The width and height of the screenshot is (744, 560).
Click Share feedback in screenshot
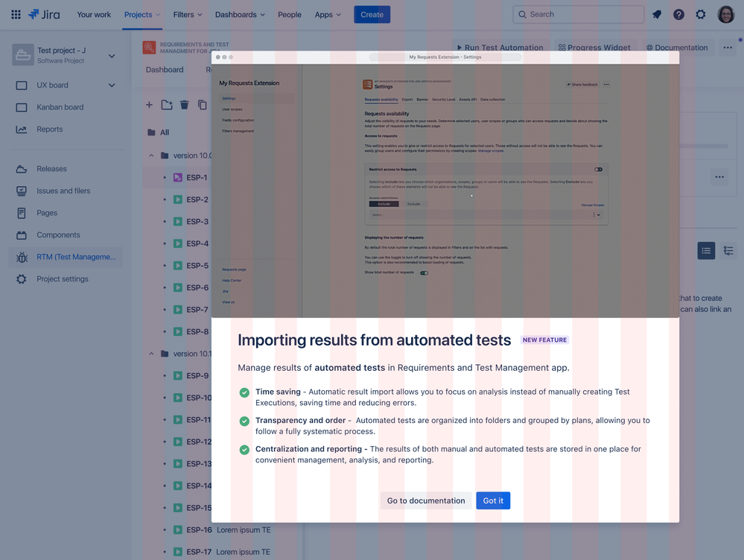point(582,84)
